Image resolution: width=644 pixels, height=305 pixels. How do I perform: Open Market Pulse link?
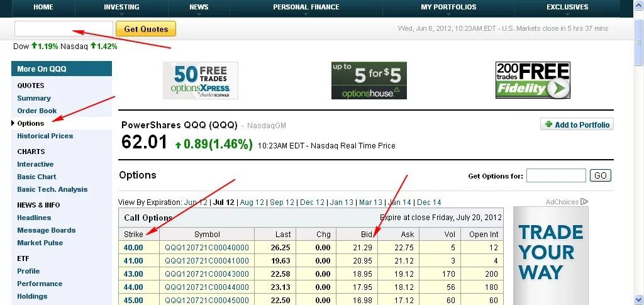40,243
